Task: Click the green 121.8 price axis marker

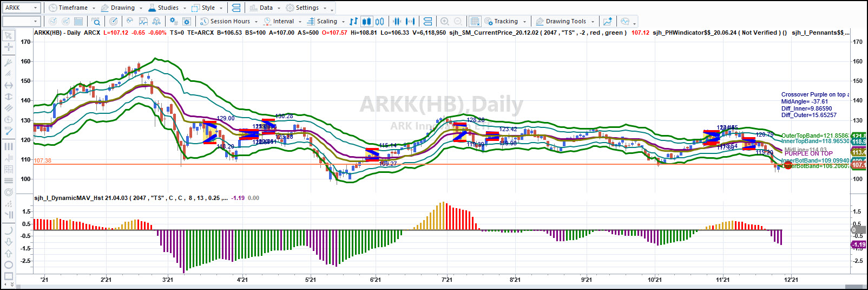Action: coord(859,136)
